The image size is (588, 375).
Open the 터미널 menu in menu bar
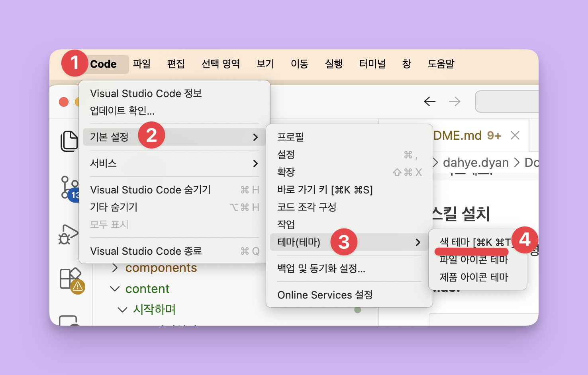coord(372,64)
